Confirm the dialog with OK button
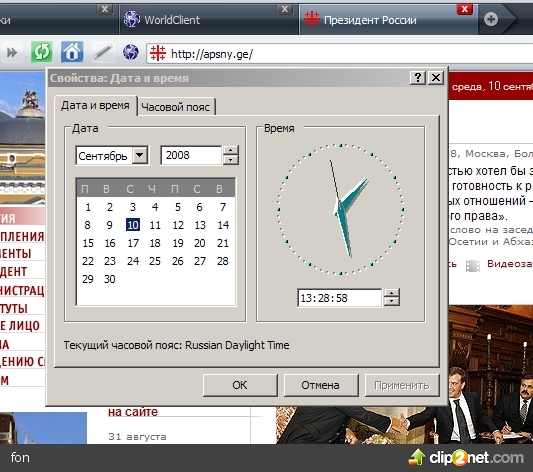Image resolution: width=533 pixels, height=472 pixels. [240, 385]
